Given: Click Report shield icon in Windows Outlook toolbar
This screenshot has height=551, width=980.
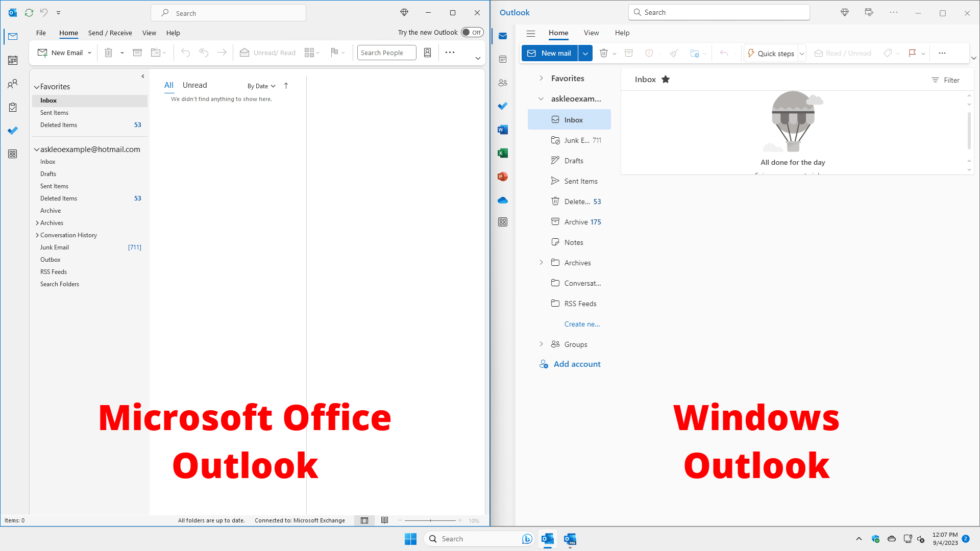Looking at the screenshot, I should click(649, 53).
